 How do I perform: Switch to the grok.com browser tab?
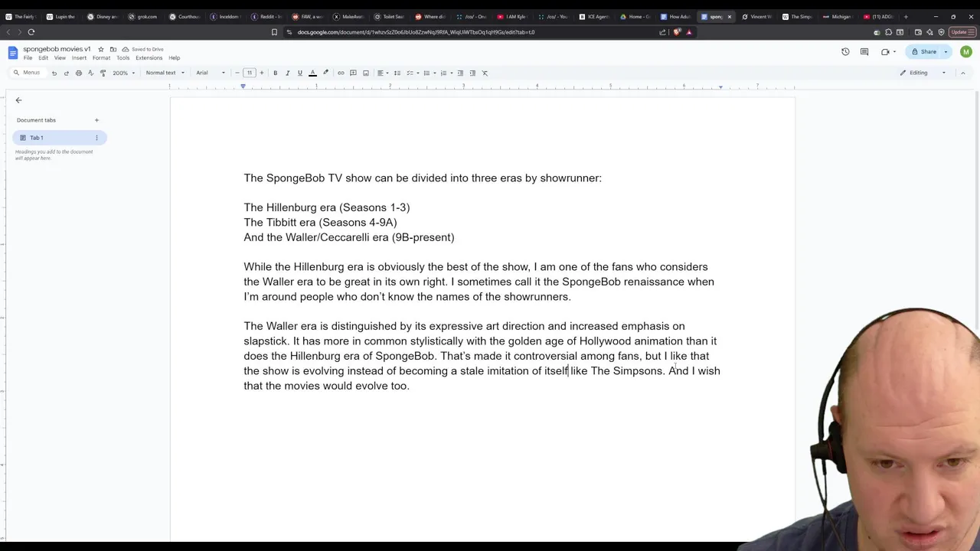[143, 16]
